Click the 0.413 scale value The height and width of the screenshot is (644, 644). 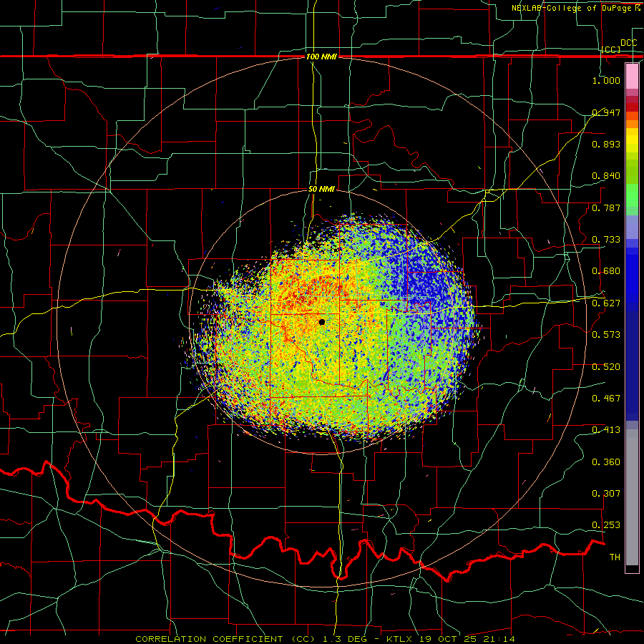(x=606, y=430)
